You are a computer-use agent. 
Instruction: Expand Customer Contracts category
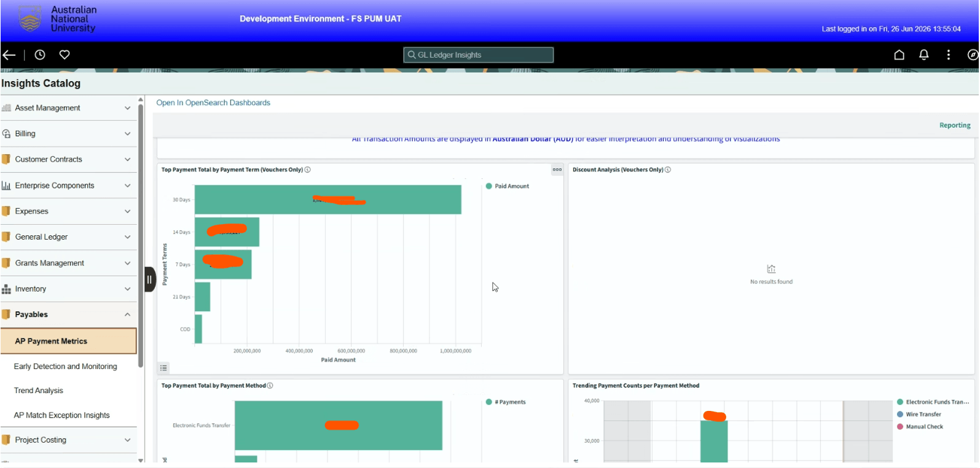click(x=128, y=159)
